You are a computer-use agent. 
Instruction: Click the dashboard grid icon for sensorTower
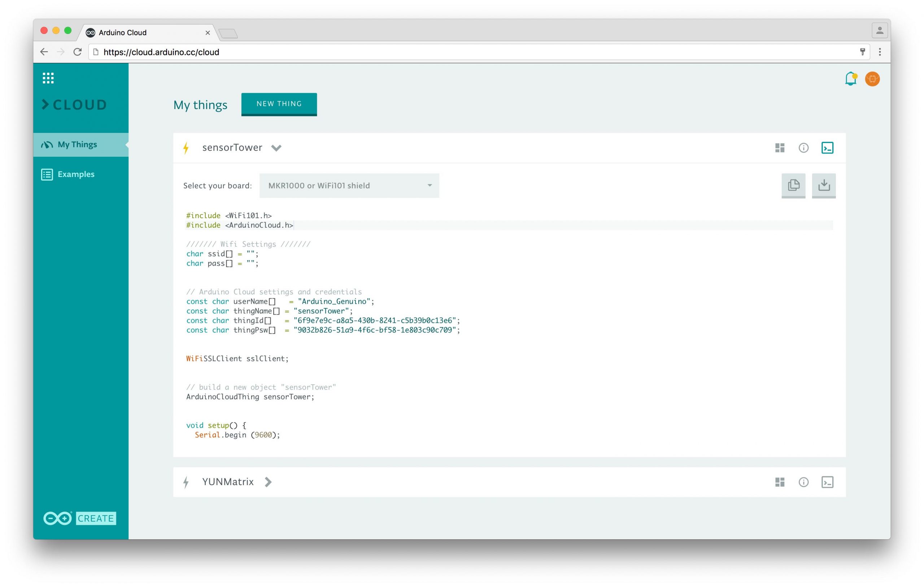point(780,147)
